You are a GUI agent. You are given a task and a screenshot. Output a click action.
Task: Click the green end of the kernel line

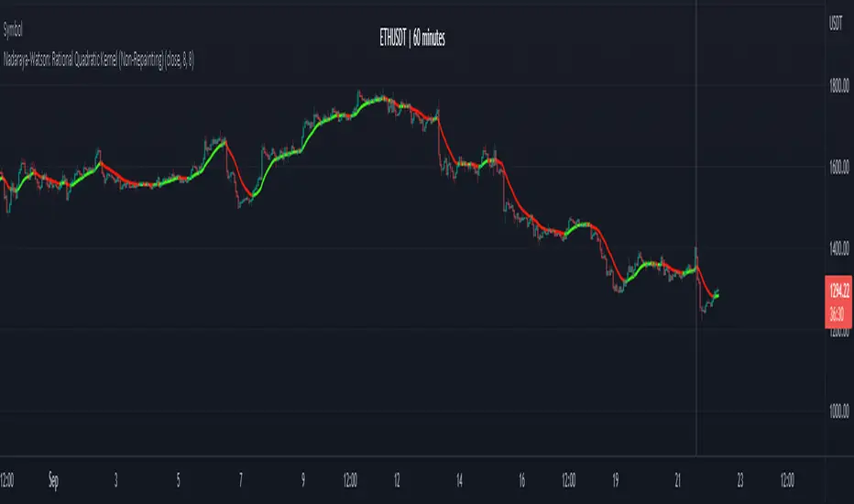(x=717, y=296)
